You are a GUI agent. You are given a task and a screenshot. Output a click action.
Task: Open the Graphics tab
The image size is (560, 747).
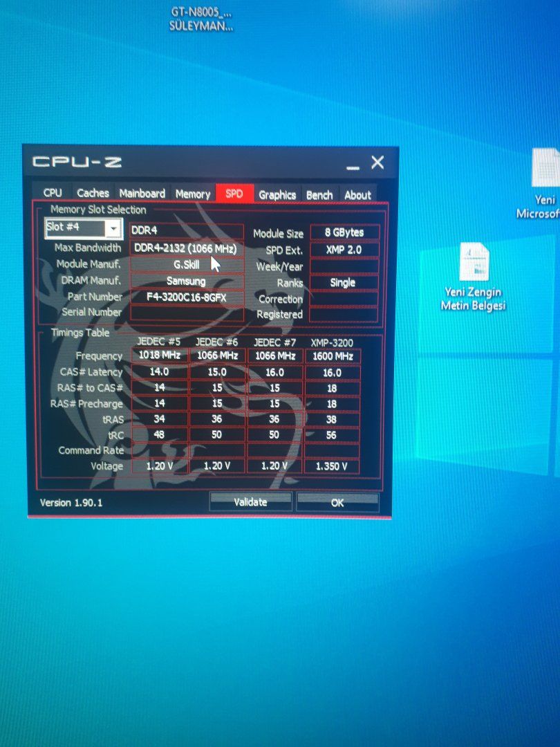tap(277, 194)
